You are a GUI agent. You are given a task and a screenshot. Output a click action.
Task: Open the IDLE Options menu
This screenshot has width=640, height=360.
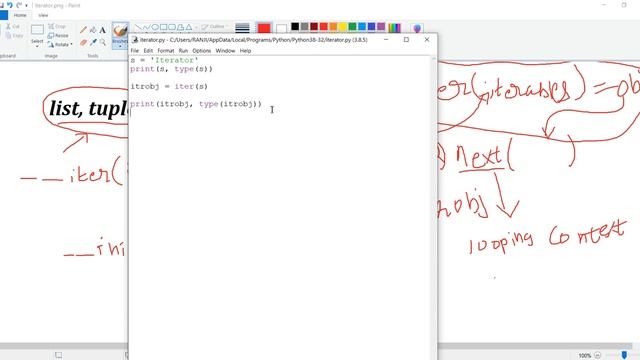(202, 51)
